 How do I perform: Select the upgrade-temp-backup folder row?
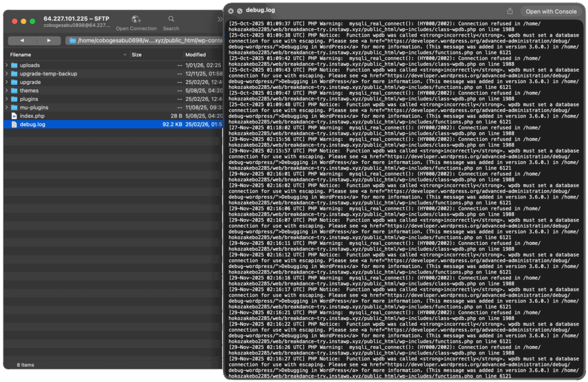pyautogui.click(x=48, y=74)
